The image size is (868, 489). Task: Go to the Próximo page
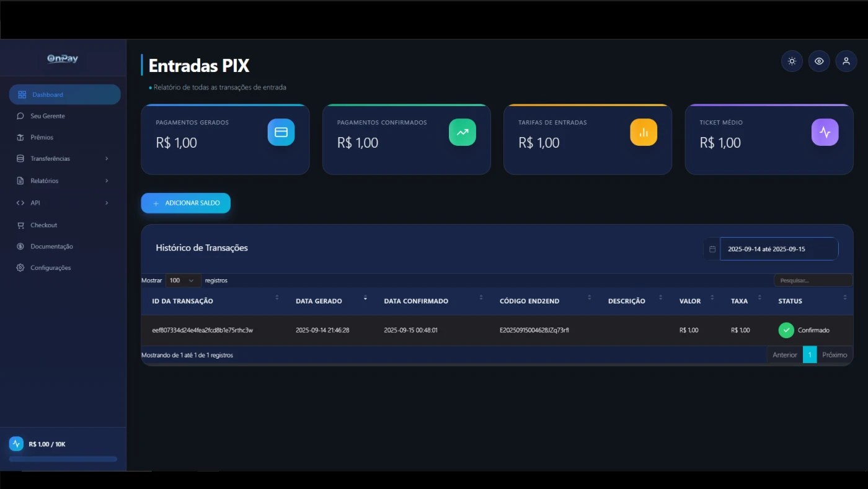pyautogui.click(x=835, y=355)
